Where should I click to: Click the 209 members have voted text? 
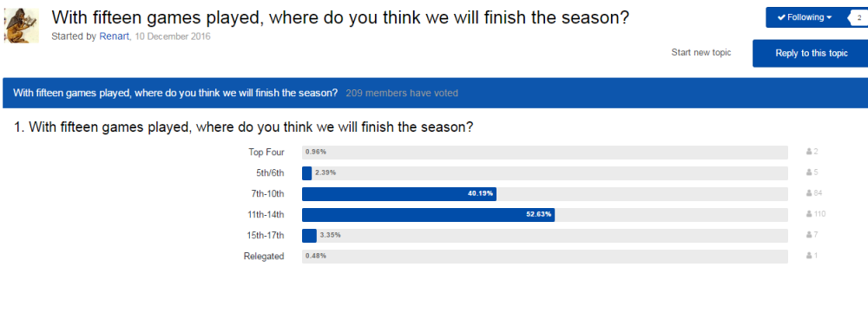(x=402, y=93)
